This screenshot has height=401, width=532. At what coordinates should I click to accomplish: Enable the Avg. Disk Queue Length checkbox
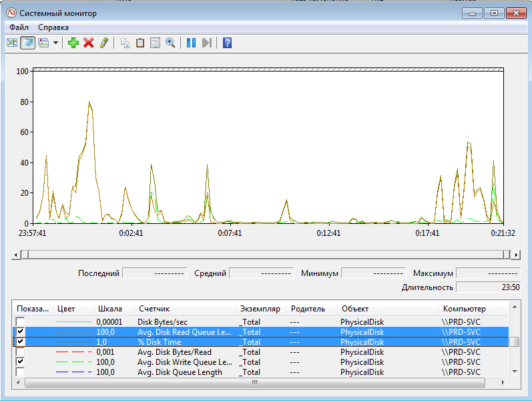[20, 372]
